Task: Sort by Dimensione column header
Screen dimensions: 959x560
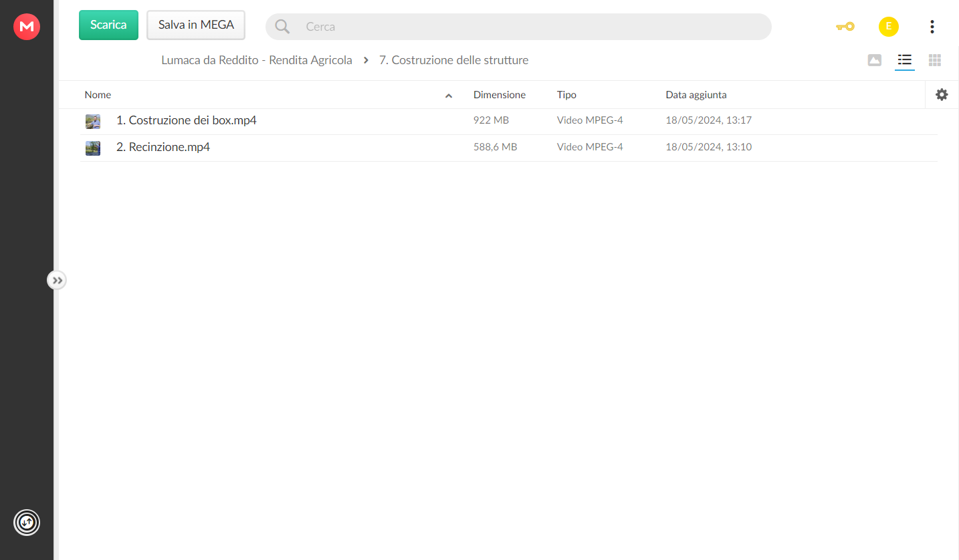Action: (x=500, y=95)
